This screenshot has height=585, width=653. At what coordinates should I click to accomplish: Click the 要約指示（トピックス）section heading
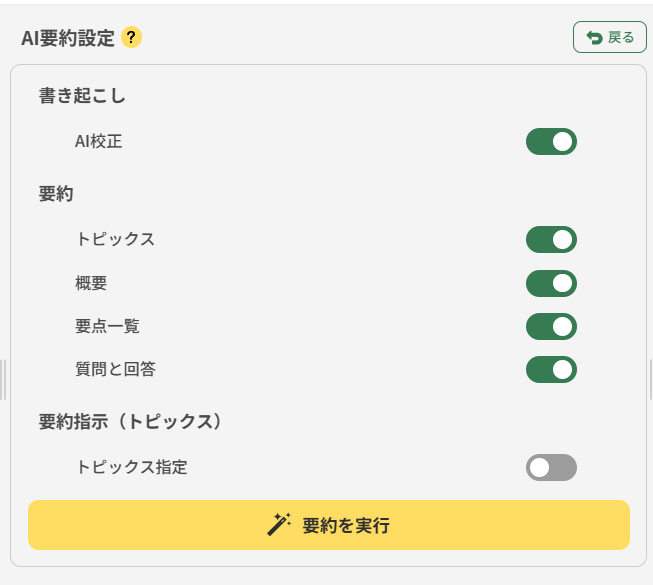click(131, 421)
